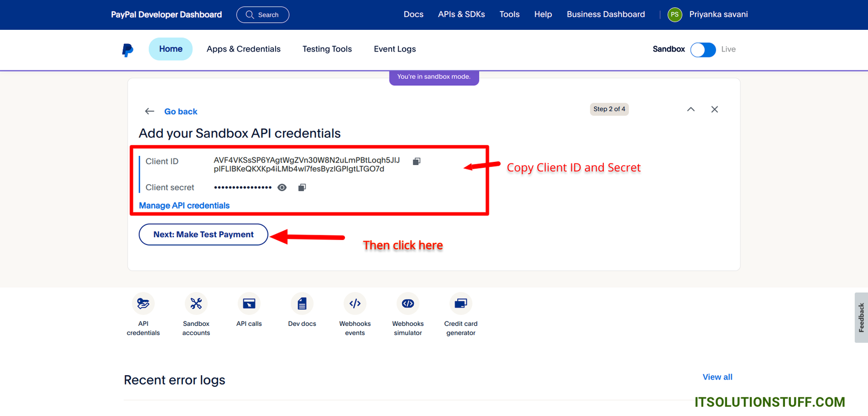
Task: Click the Search field in header
Action: coord(263,15)
